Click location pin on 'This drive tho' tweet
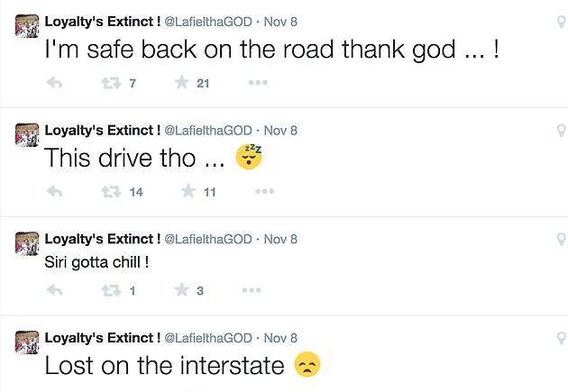This screenshot has height=392, width=568. coord(561,132)
